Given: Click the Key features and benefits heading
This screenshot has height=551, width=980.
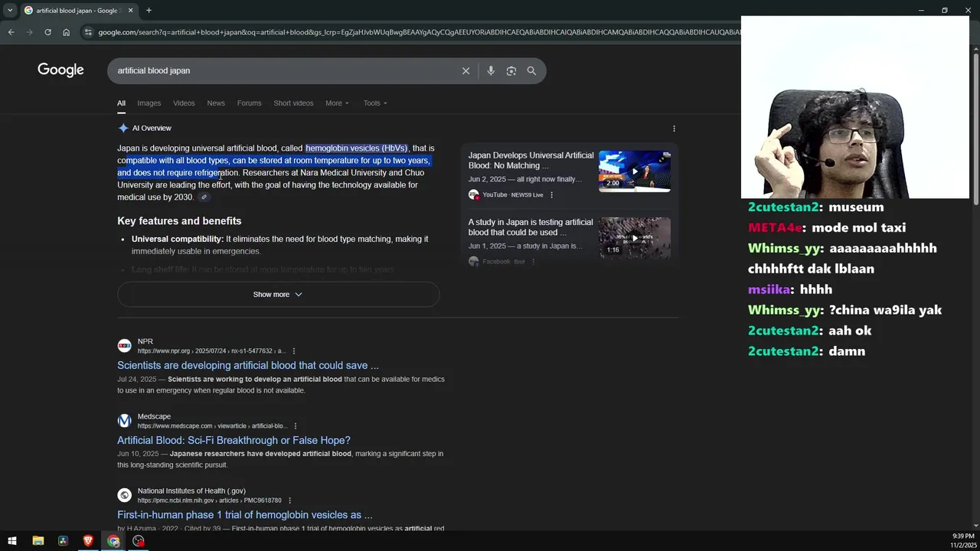Looking at the screenshot, I should click(x=179, y=221).
